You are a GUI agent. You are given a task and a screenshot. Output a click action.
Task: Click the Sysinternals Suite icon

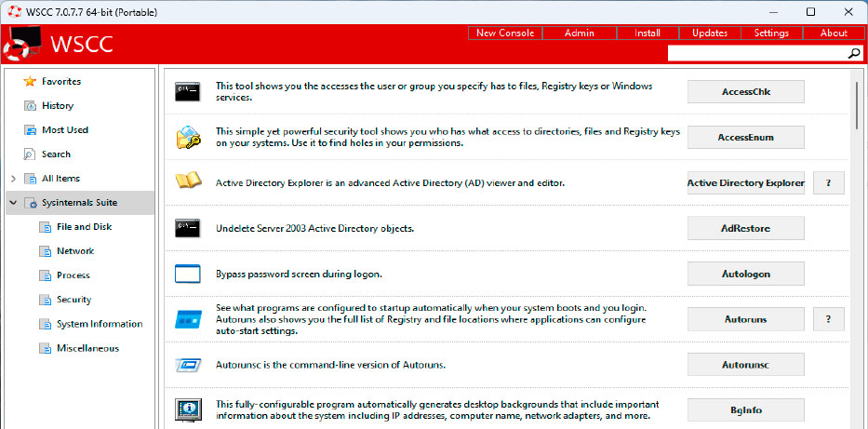[30, 203]
